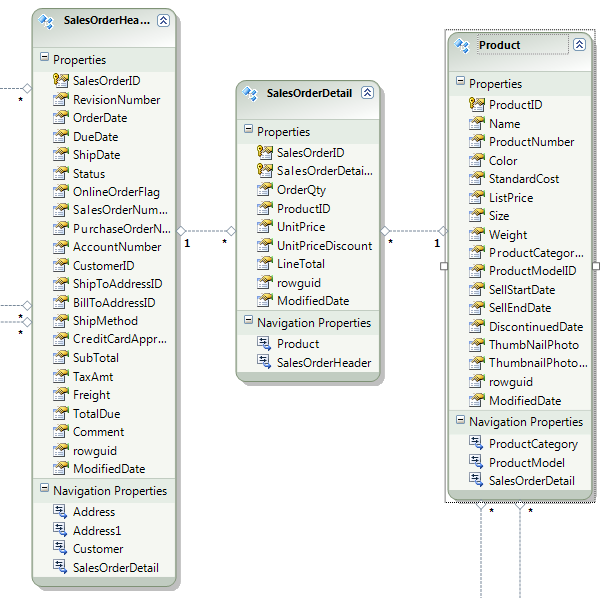This screenshot has height=598, width=601.
Task: Select the OrderDate property
Action: click(x=100, y=118)
